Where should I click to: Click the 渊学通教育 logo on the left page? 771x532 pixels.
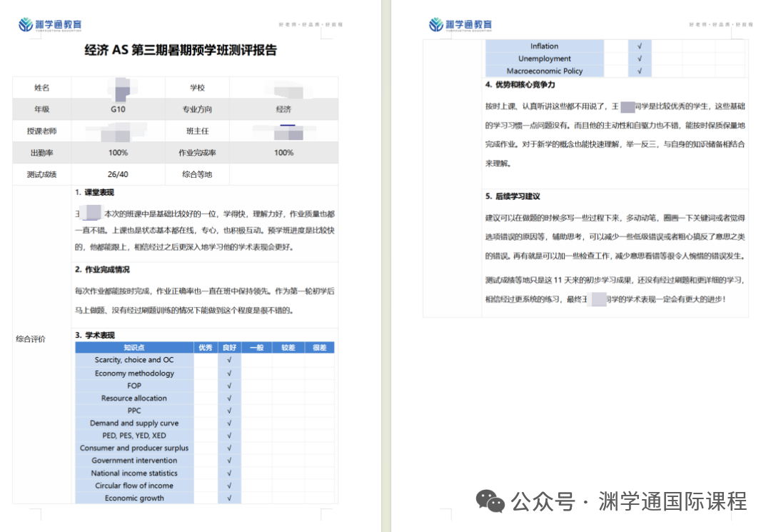[x=50, y=25]
